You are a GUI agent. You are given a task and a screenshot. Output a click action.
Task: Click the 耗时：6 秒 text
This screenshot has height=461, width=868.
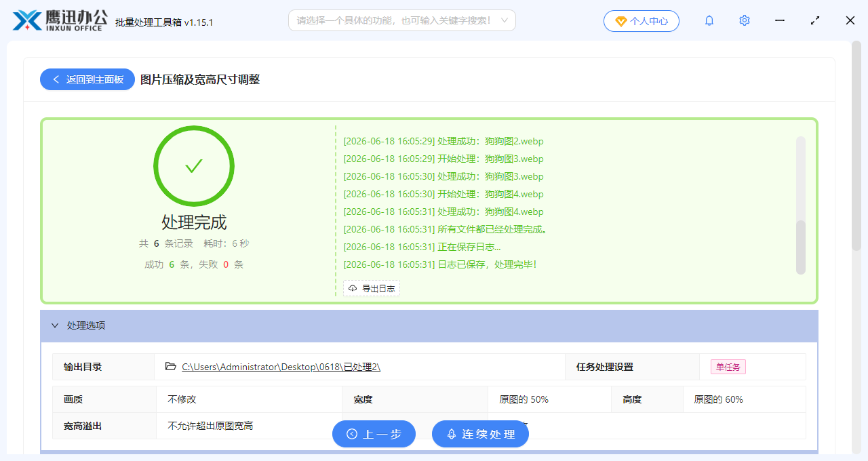click(226, 243)
